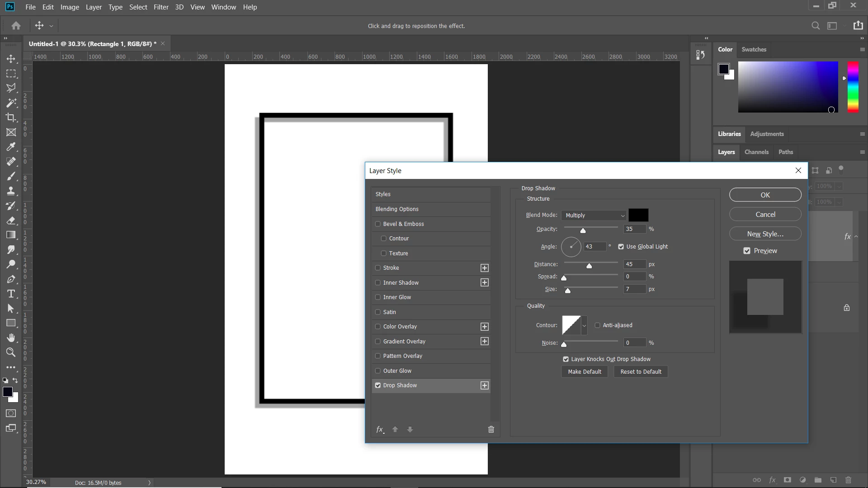Select the Eyedropper tool

pos(11,147)
